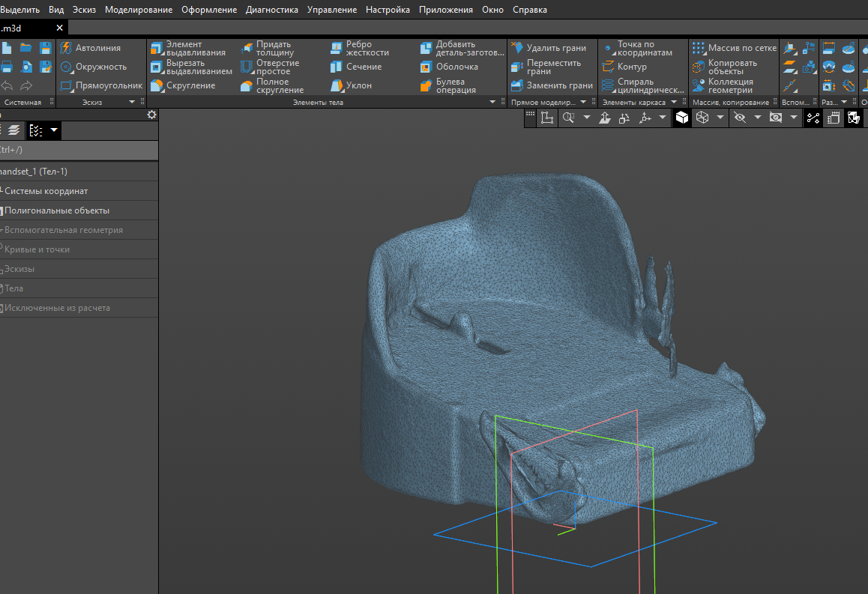
Task: Expand the Эскиз panel dropdown arrow
Action: pos(132,102)
